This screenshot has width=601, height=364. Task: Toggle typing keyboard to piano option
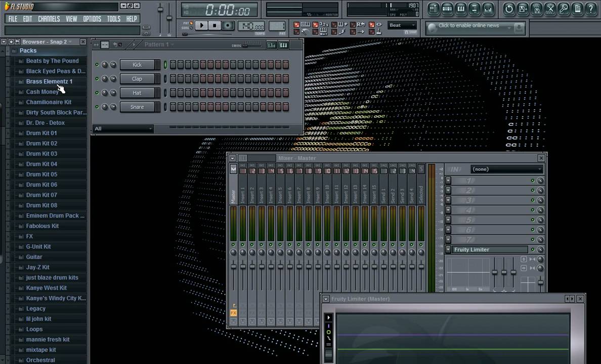pos(296,25)
